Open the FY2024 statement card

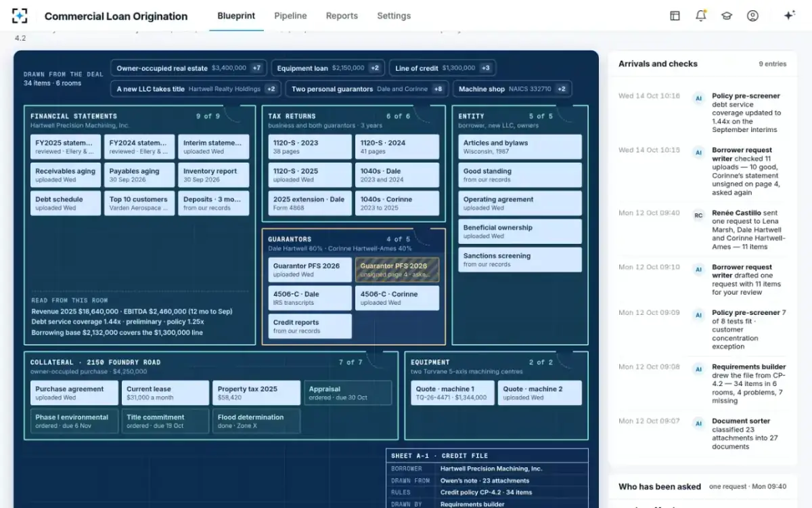[139, 147]
